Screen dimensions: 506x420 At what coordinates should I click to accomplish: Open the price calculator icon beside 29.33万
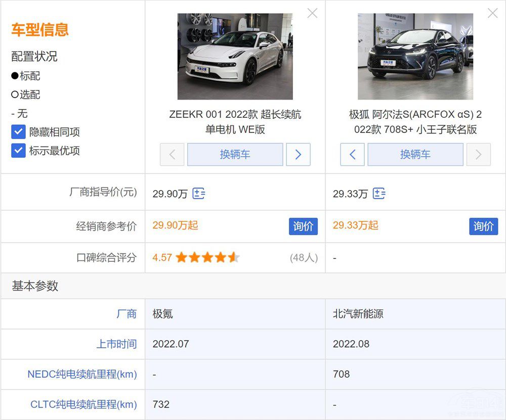pos(379,194)
